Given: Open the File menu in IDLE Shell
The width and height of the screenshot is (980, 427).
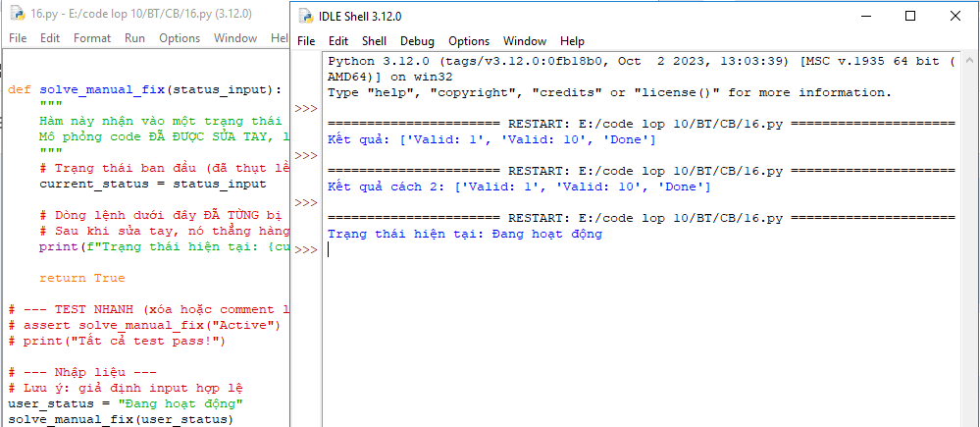Looking at the screenshot, I should click(306, 41).
